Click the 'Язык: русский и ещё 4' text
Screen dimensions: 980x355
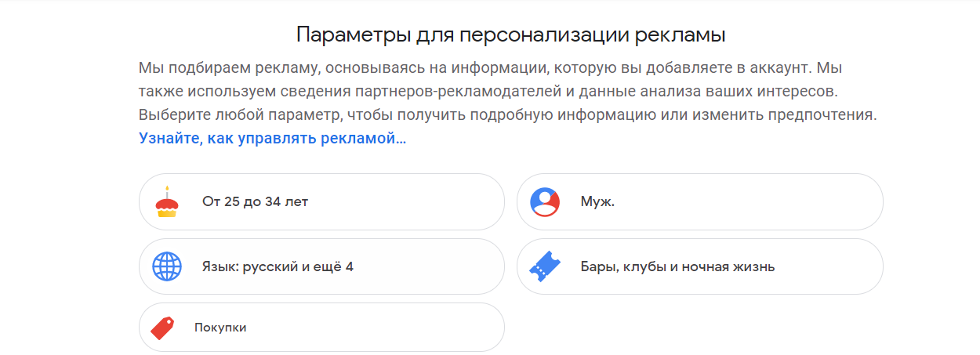tap(278, 267)
